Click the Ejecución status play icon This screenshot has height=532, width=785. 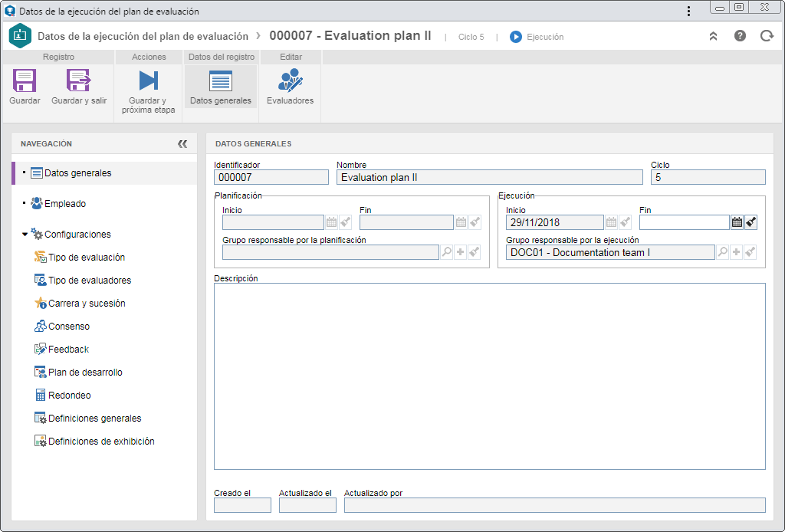516,37
